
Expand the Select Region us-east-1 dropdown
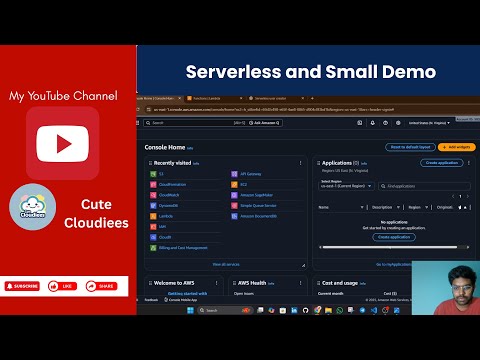[x=347, y=186]
